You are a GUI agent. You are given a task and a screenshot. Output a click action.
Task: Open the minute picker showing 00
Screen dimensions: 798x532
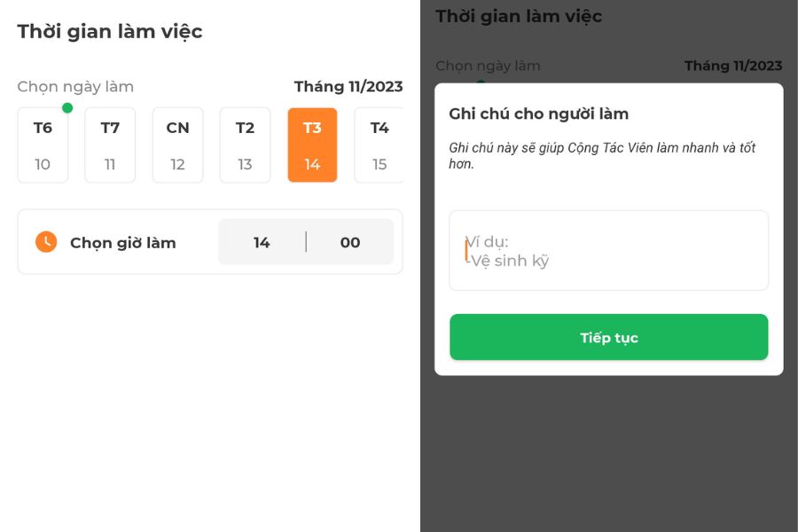(x=350, y=242)
